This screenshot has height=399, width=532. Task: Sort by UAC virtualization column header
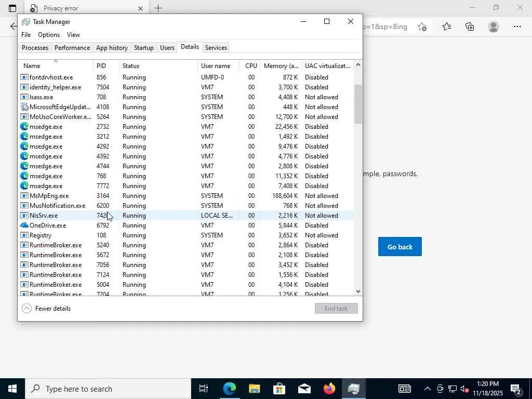(327, 66)
